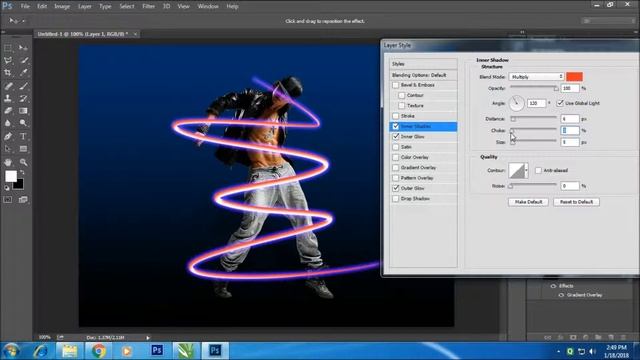640x360 pixels.
Task: Select the Move tool
Action: tap(23, 48)
